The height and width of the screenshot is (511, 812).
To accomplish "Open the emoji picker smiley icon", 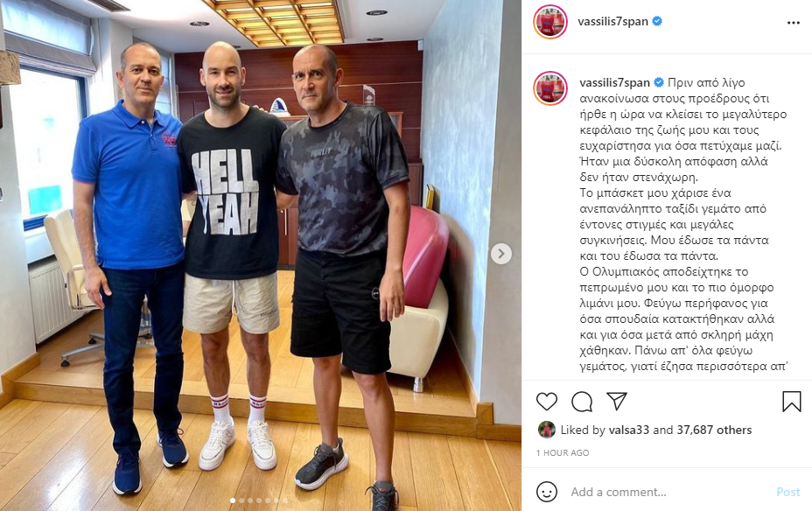I will tap(547, 492).
